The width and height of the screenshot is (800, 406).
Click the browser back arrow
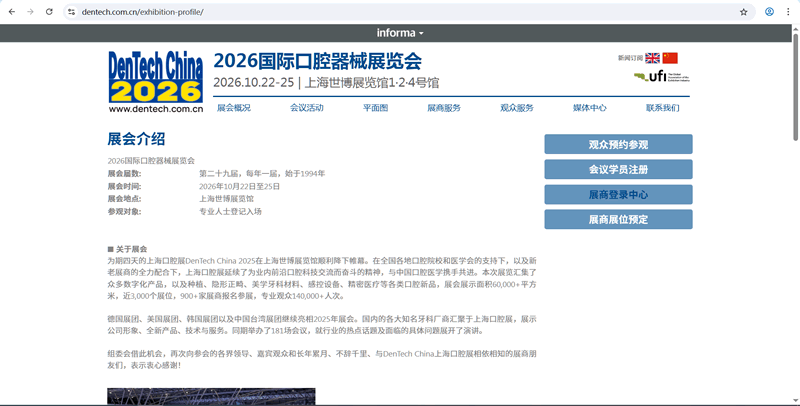[x=11, y=12]
